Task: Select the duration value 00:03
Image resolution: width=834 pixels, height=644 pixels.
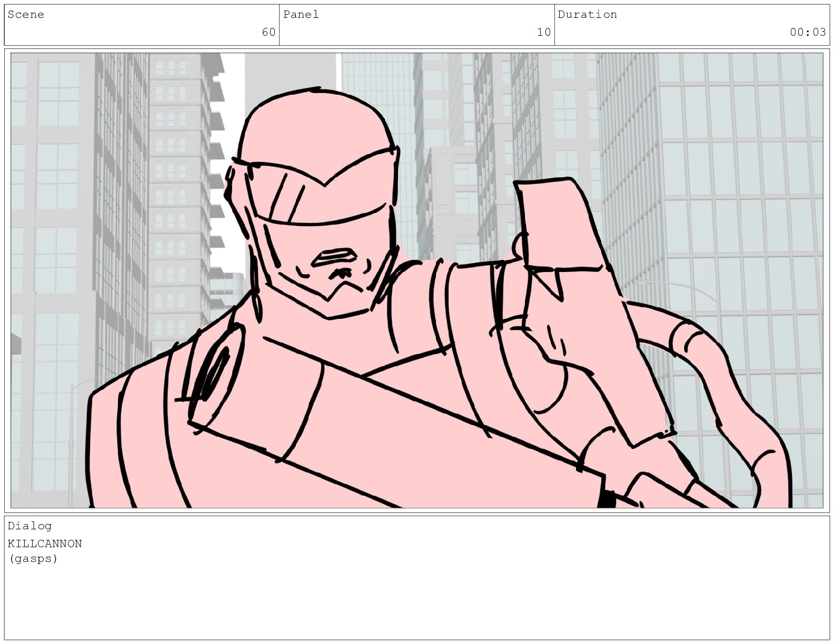Action: tap(808, 33)
